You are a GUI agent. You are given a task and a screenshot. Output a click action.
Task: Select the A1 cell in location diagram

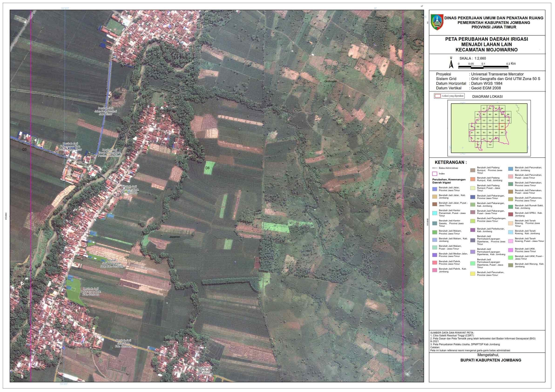tap(484, 108)
